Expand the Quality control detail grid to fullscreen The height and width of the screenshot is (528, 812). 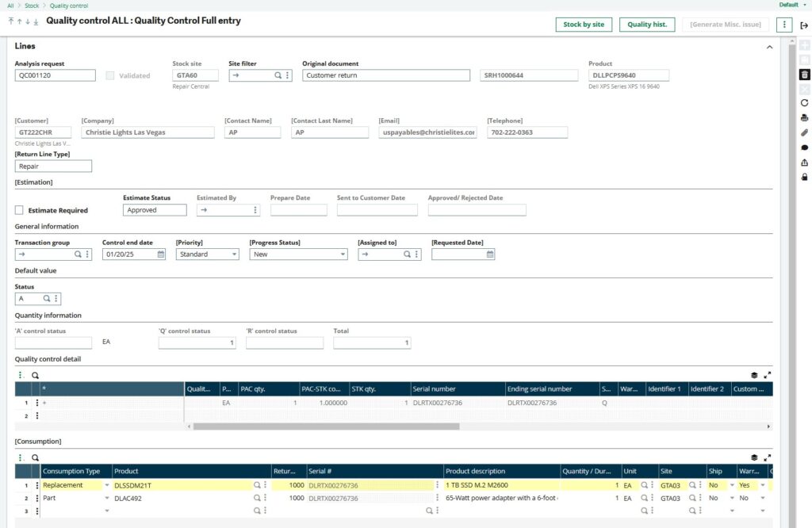coord(767,375)
